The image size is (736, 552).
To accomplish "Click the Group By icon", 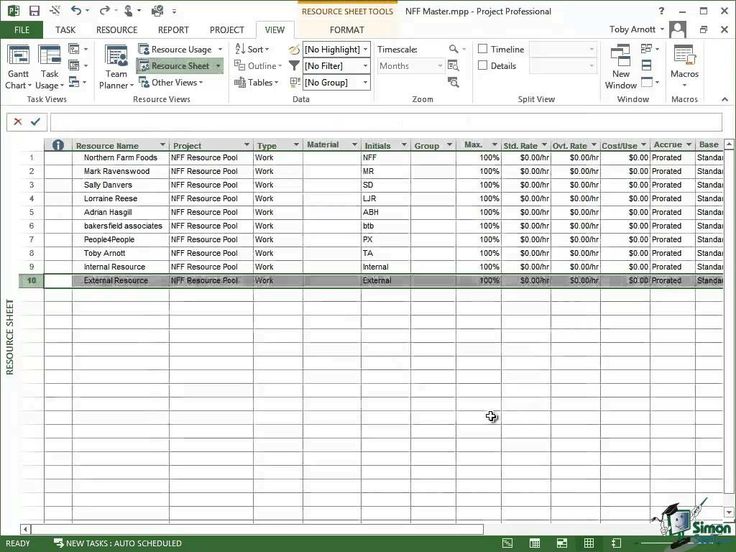I will coord(294,83).
